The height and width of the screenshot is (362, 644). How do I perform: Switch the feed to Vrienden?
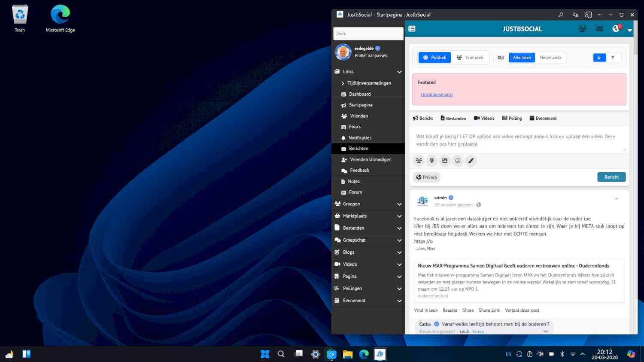pyautogui.click(x=470, y=58)
